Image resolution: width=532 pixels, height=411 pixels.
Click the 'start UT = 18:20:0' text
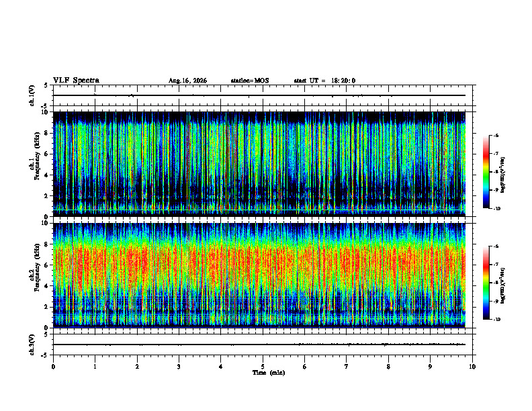coord(324,81)
